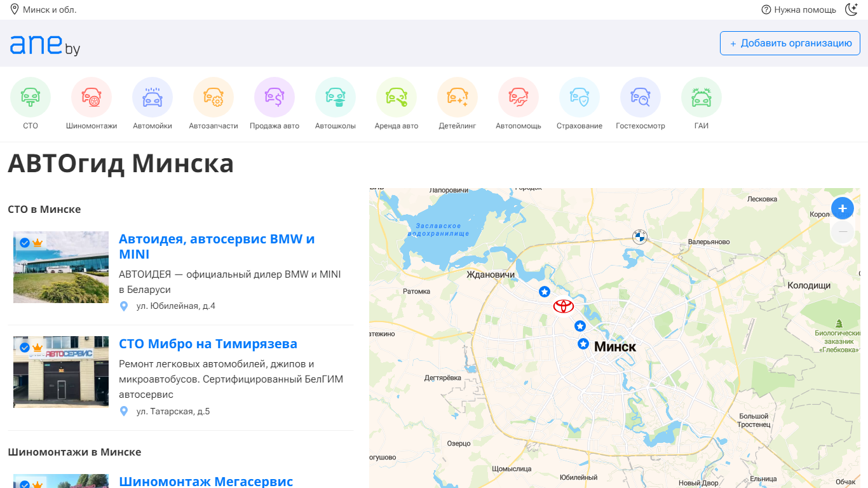Click address ул. Юбилейная, д.4

(176, 306)
